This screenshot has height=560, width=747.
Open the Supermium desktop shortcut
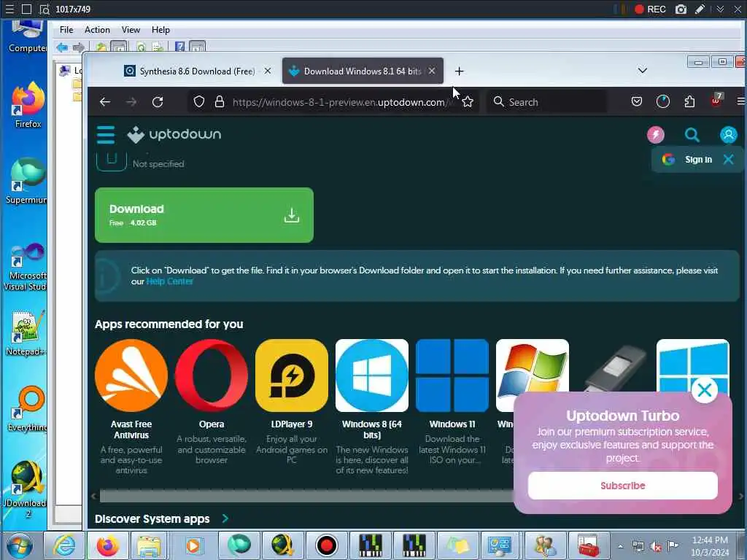(x=27, y=181)
